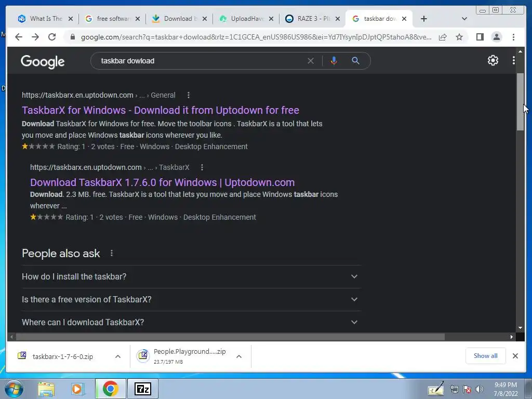The height and width of the screenshot is (399, 532).
Task: Start a voice search with the microphone
Action: (x=334, y=61)
